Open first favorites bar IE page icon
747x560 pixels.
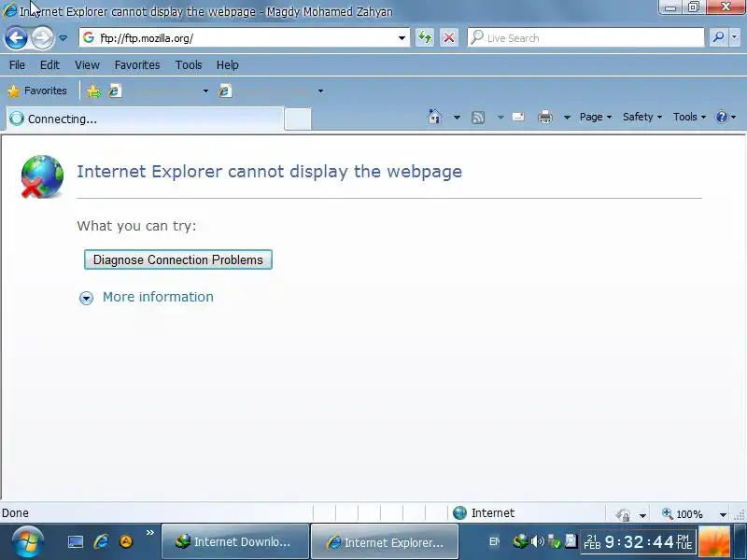115,91
